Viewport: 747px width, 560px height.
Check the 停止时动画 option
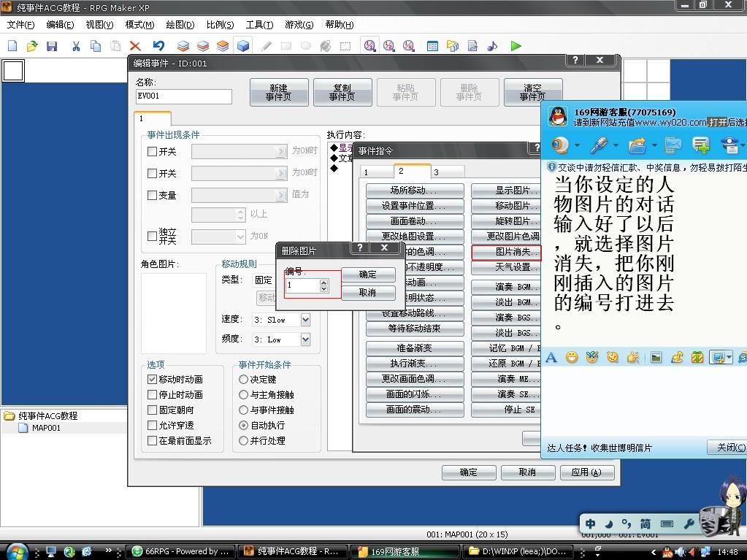click(x=153, y=394)
